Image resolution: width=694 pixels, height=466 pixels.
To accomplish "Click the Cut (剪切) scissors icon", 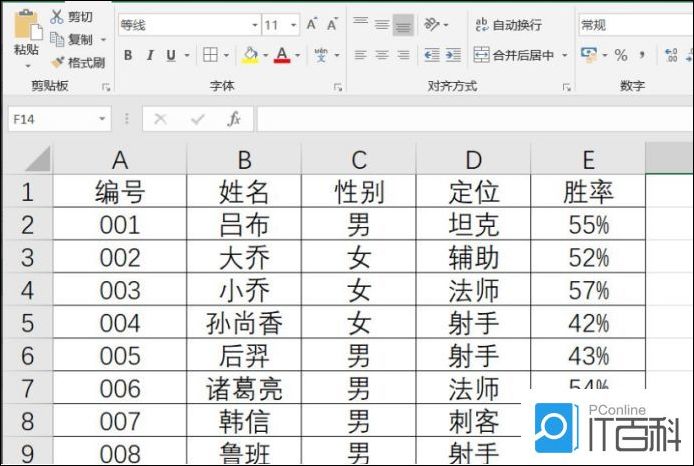I will 57,17.
